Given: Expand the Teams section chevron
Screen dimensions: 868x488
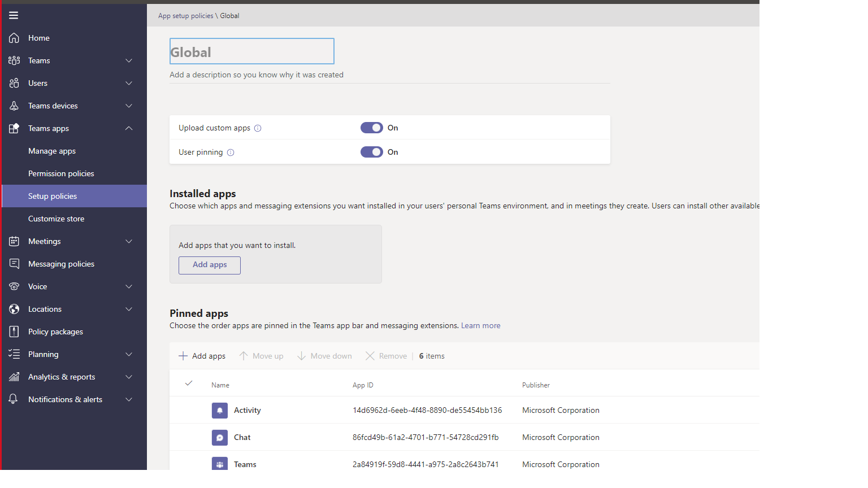Looking at the screenshot, I should [129, 60].
